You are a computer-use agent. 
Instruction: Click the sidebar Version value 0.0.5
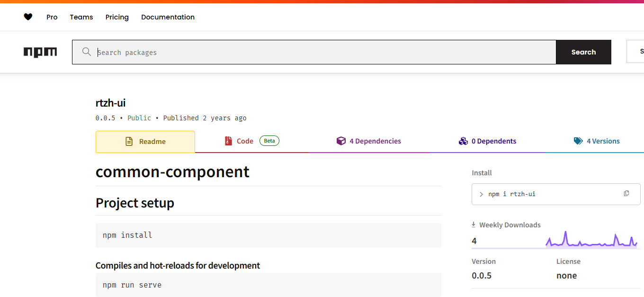point(482,276)
